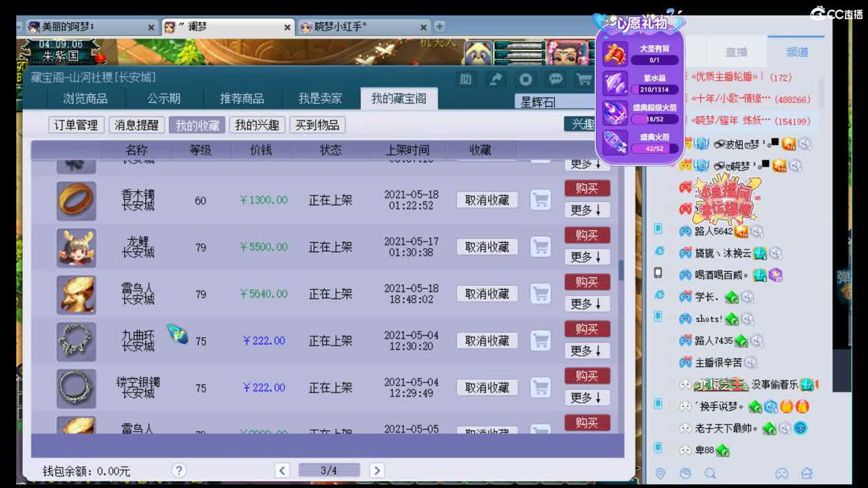Add 香木镯 to cart via cart icon
The height and width of the screenshot is (488, 868).
(x=540, y=200)
